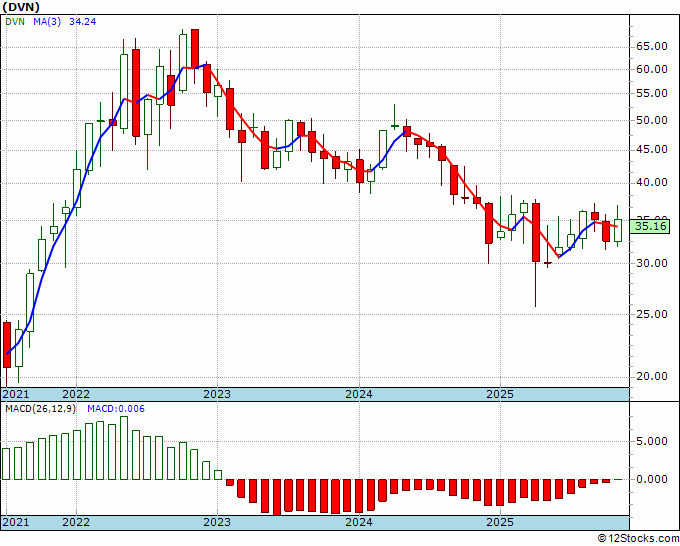Click the DVN ticker legend label

click(x=15, y=22)
